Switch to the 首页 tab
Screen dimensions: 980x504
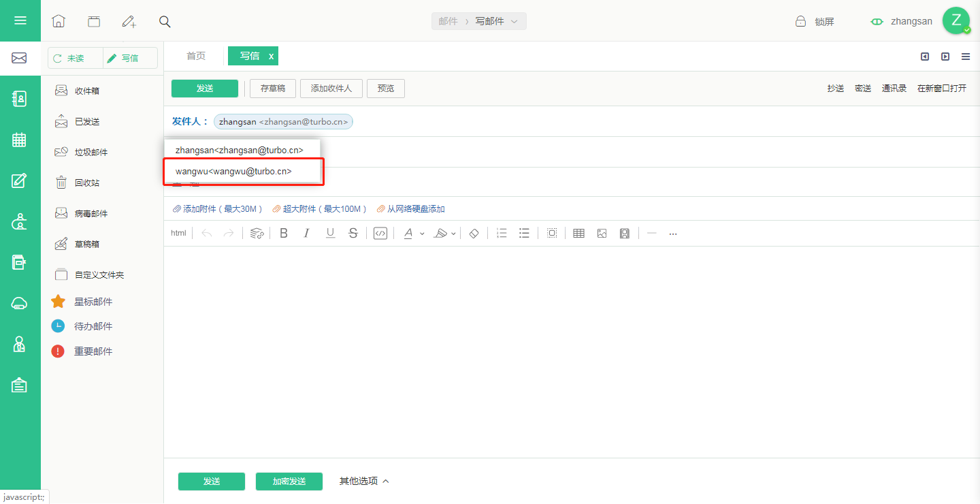click(196, 56)
